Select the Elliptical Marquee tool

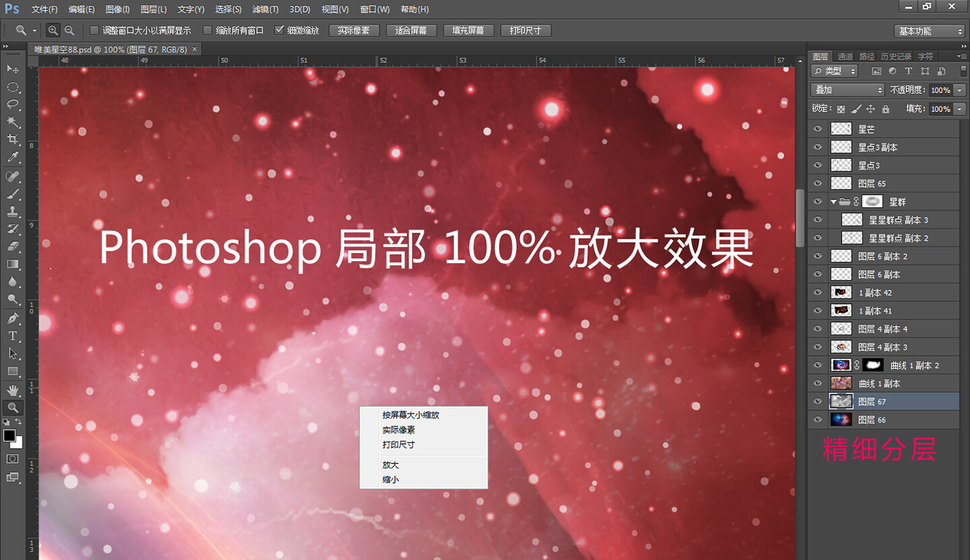point(13,87)
